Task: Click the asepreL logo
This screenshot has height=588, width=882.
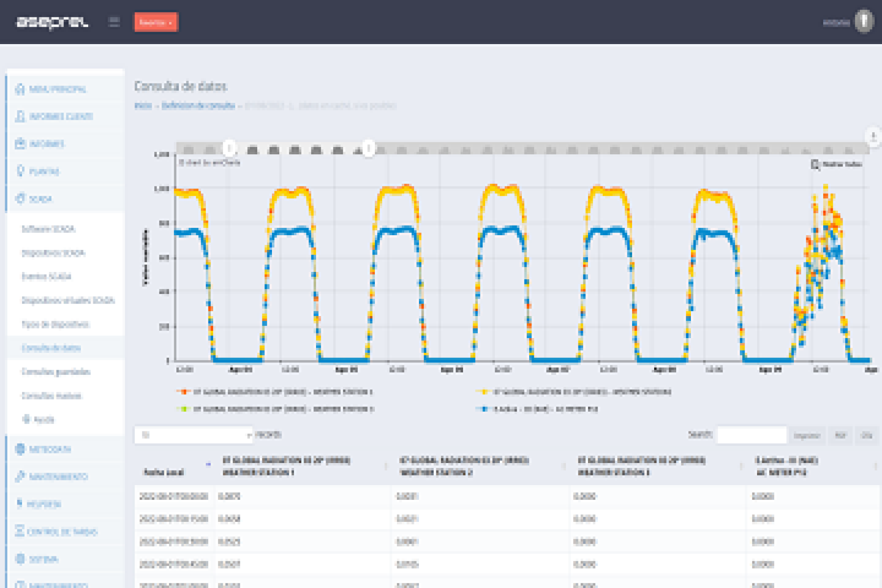Action: (x=52, y=22)
